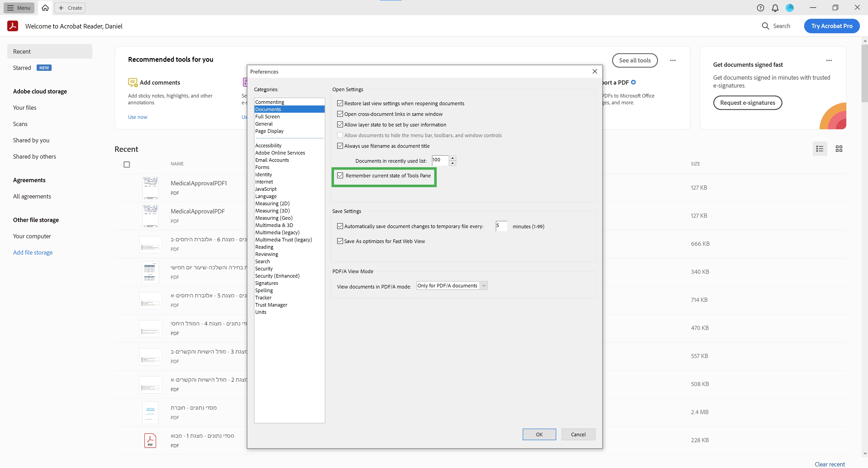The width and height of the screenshot is (868, 468).
Task: Toggle Save As optimizes for Fast Web View
Action: [x=340, y=241]
